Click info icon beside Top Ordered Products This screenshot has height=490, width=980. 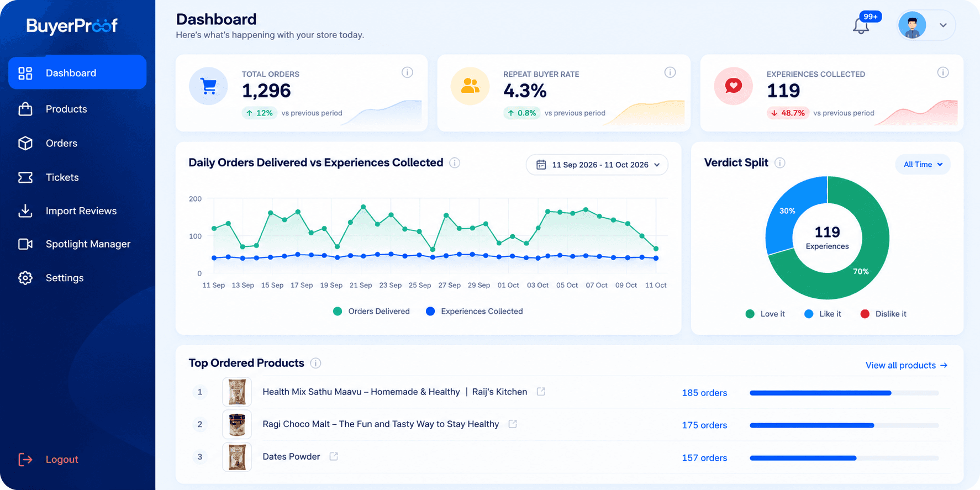point(315,363)
